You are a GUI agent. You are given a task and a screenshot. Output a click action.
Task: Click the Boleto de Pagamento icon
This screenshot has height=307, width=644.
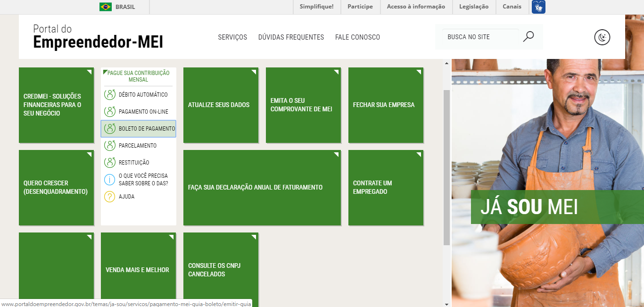click(x=109, y=128)
